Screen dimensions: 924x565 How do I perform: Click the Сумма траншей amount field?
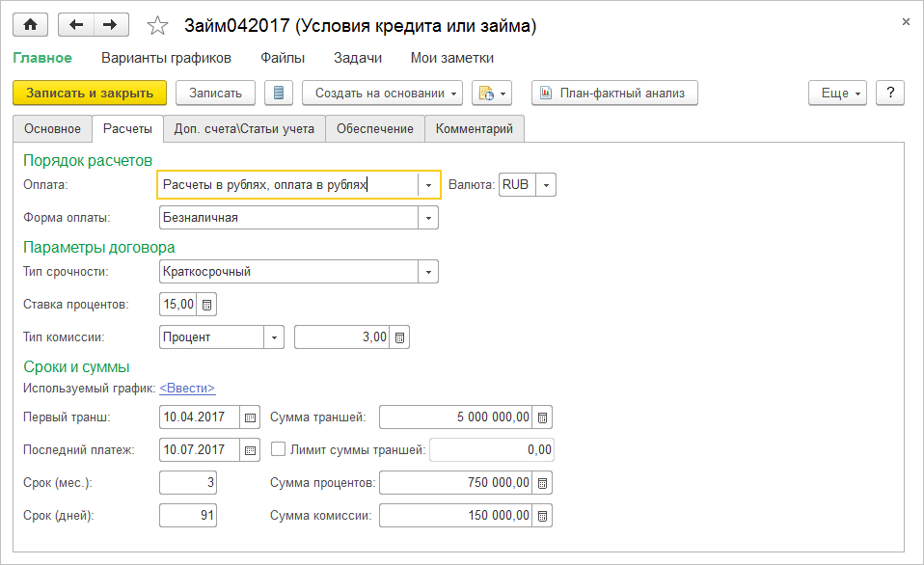456,417
